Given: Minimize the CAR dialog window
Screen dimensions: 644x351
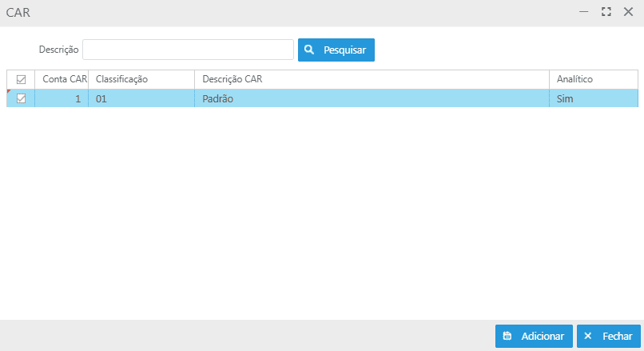Looking at the screenshot, I should click(584, 12).
